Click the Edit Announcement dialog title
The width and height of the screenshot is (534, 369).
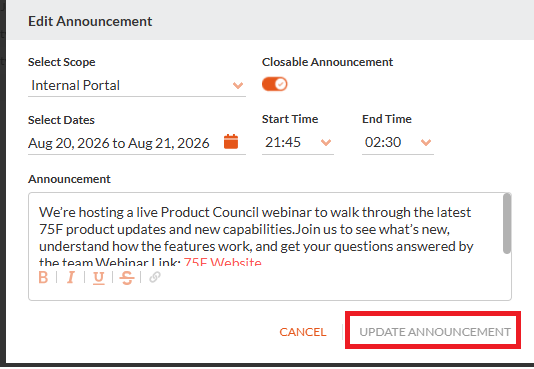pos(90,21)
